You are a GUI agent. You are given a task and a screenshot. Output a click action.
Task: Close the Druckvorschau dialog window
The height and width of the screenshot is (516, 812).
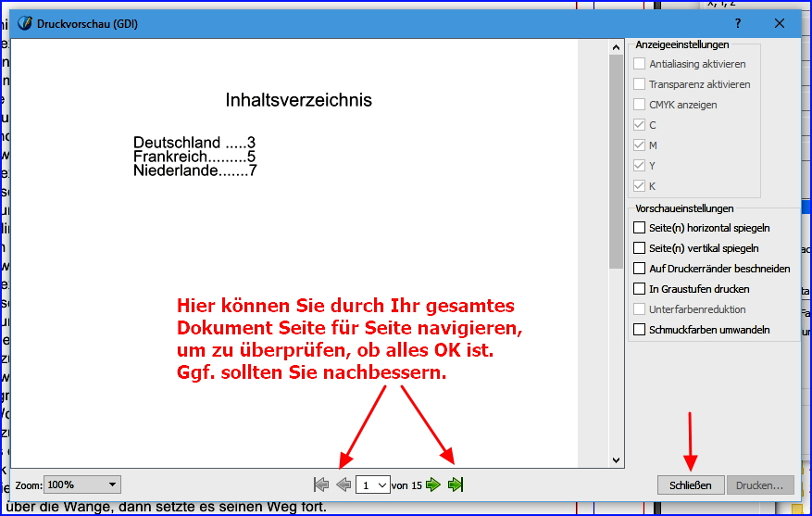click(780, 23)
